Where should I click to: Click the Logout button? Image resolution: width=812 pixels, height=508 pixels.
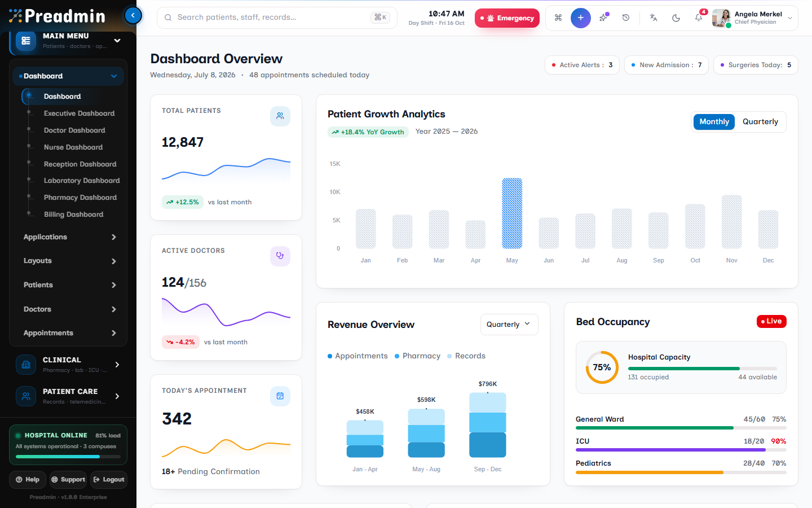[109, 480]
